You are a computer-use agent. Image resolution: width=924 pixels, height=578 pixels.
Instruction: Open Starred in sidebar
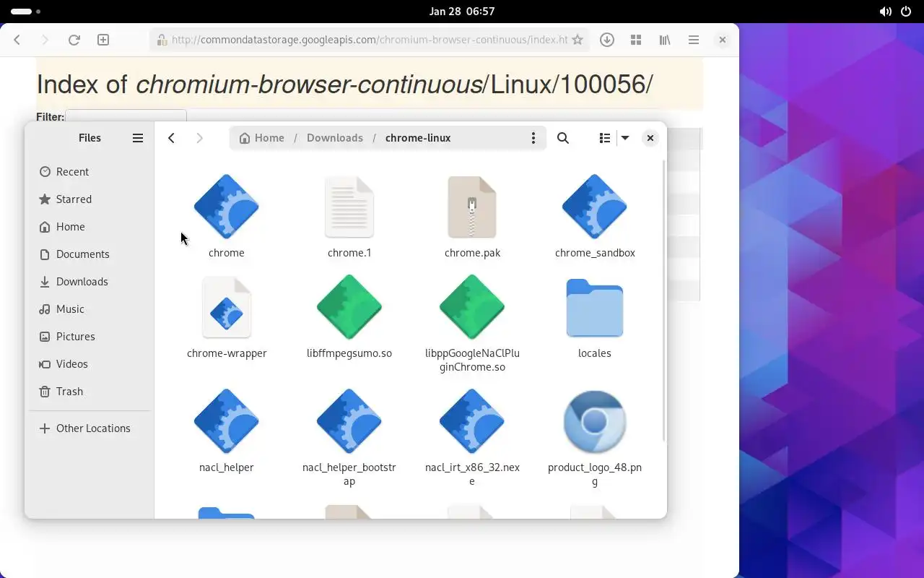pos(90,199)
